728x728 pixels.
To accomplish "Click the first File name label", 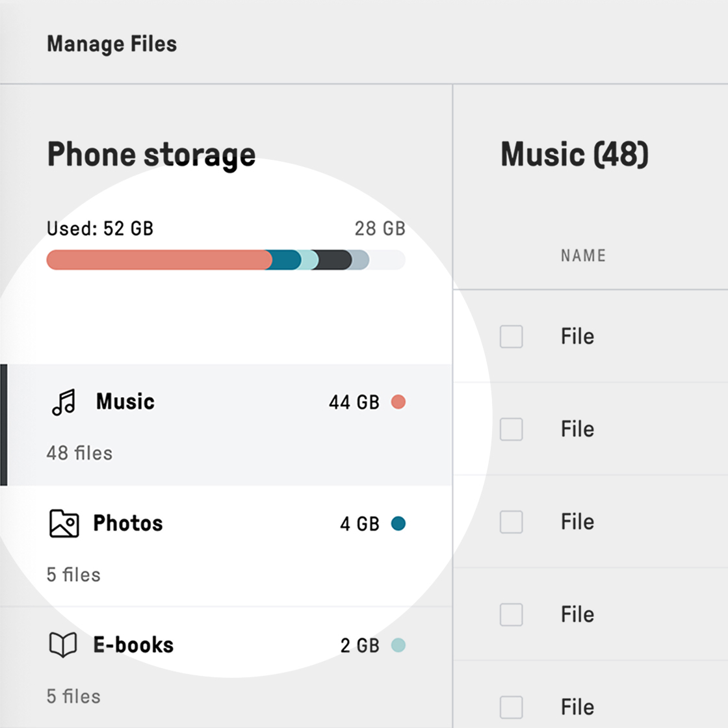I will pos(577,337).
